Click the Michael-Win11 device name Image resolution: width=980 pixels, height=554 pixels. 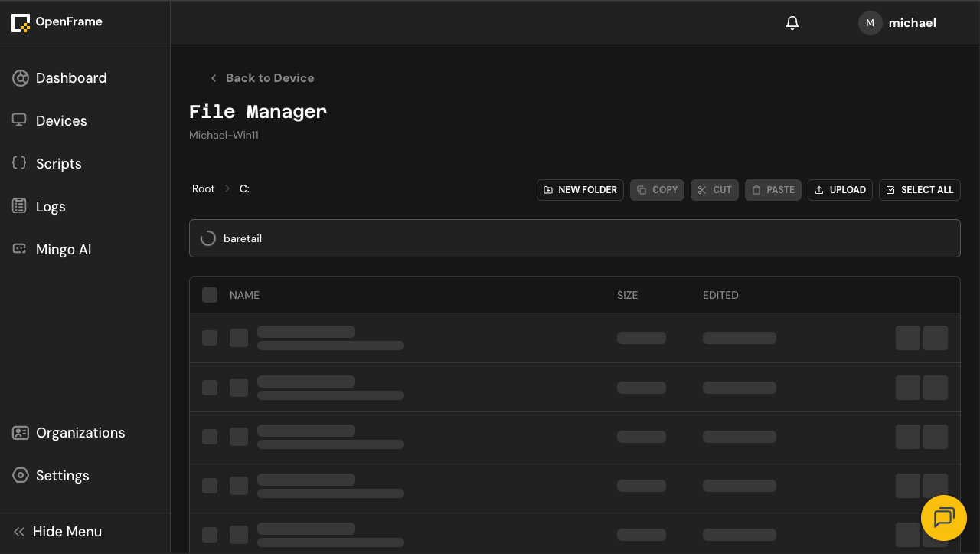pyautogui.click(x=224, y=136)
